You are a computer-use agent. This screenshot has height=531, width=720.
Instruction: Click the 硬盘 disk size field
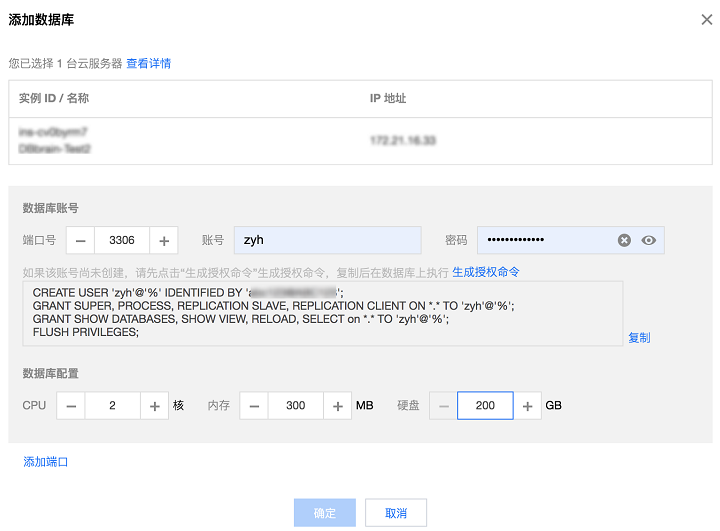[x=485, y=406]
